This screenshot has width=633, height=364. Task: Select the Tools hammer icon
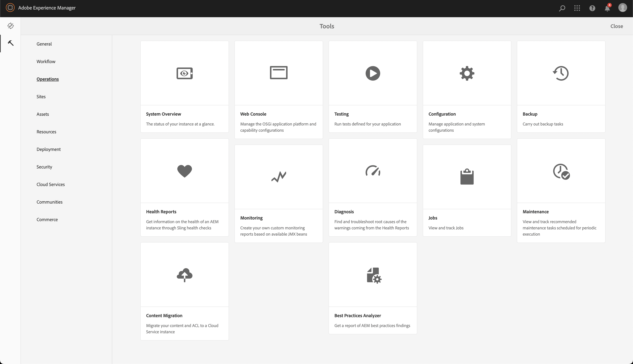(x=10, y=43)
